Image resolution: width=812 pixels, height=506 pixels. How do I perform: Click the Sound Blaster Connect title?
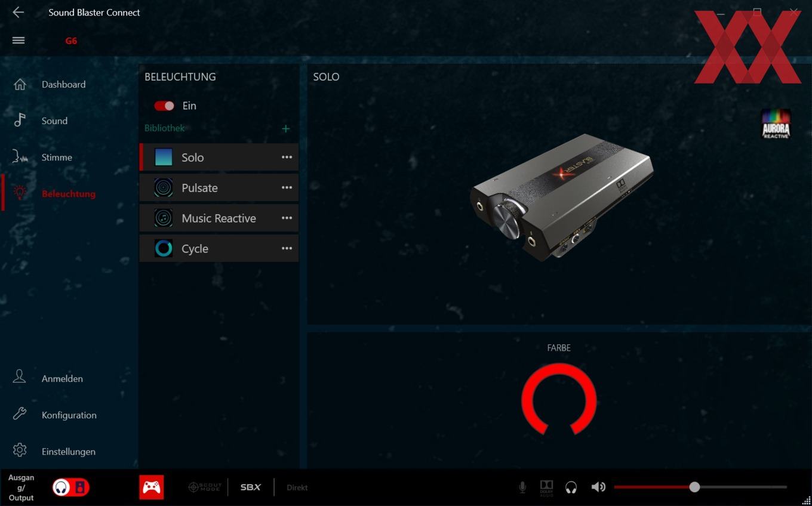pyautogui.click(x=94, y=12)
